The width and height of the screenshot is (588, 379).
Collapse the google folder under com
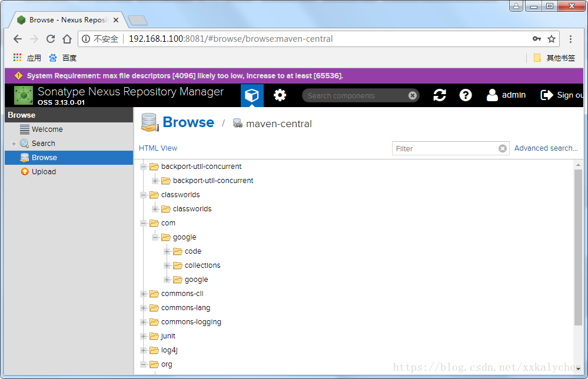pos(155,237)
